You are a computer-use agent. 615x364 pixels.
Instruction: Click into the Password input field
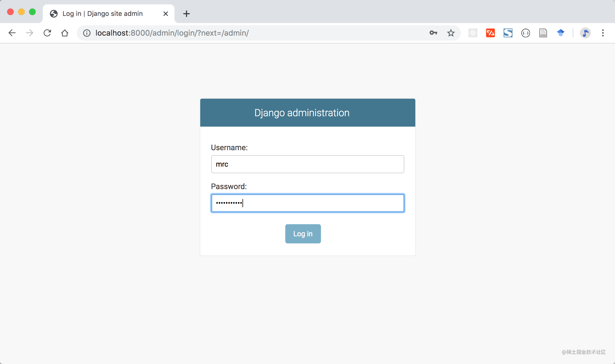[x=307, y=203]
